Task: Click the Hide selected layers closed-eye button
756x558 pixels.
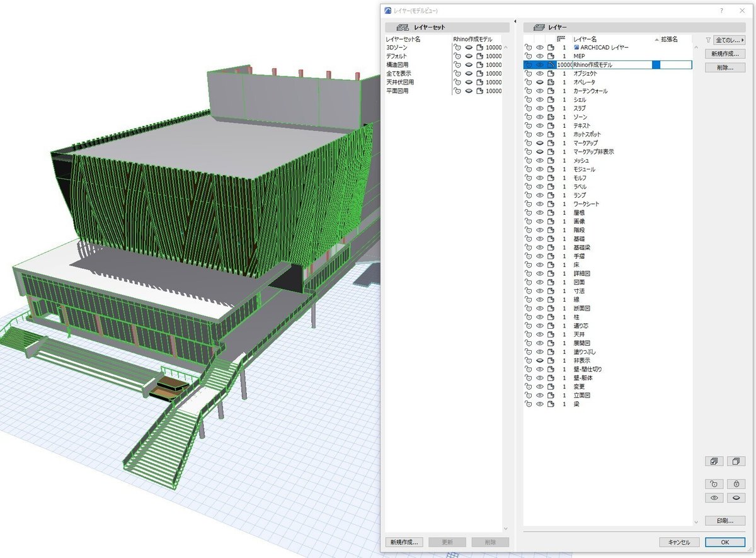Action: 736,498
